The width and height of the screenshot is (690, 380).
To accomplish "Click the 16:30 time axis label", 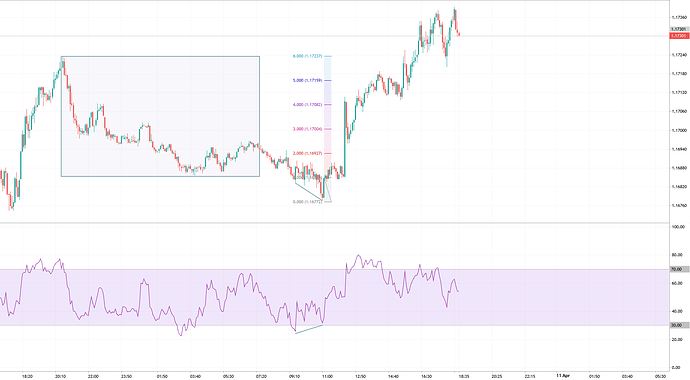I will click(426, 376).
